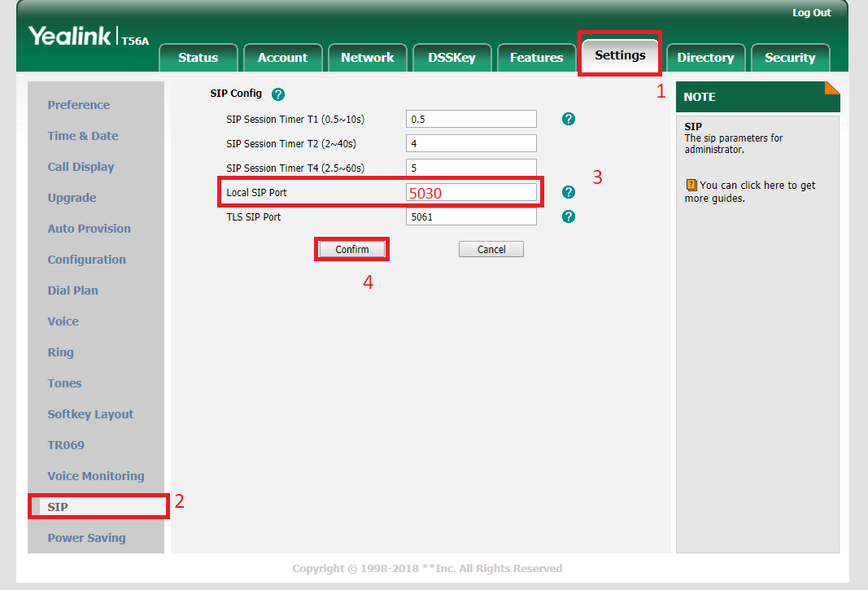
Task: Go to Softkey Layout settings
Action: click(91, 414)
